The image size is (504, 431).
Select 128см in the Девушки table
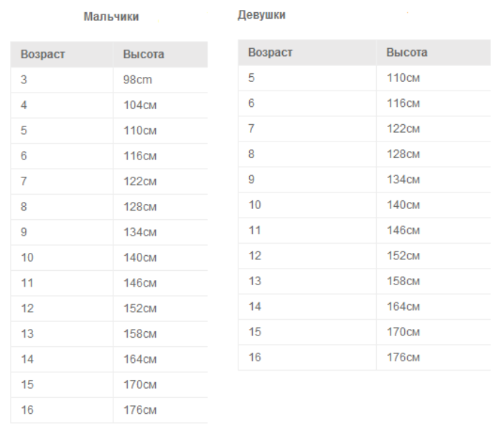coord(403,154)
